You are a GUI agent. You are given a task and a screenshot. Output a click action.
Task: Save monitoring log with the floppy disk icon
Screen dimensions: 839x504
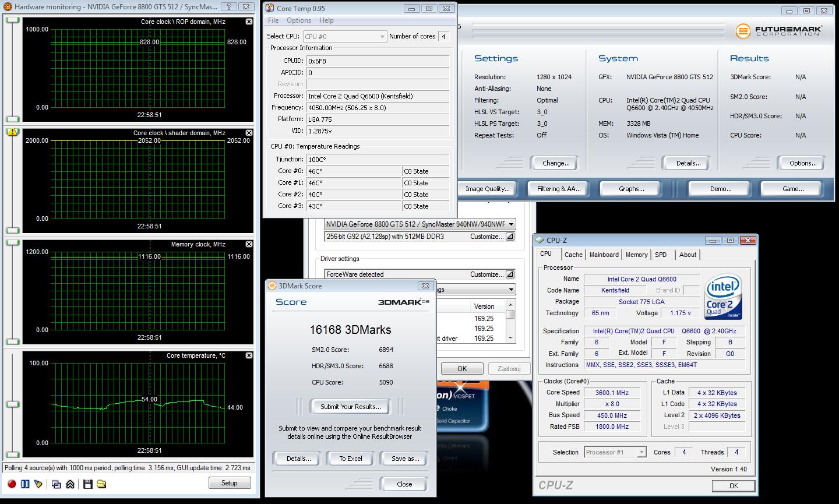(x=88, y=484)
